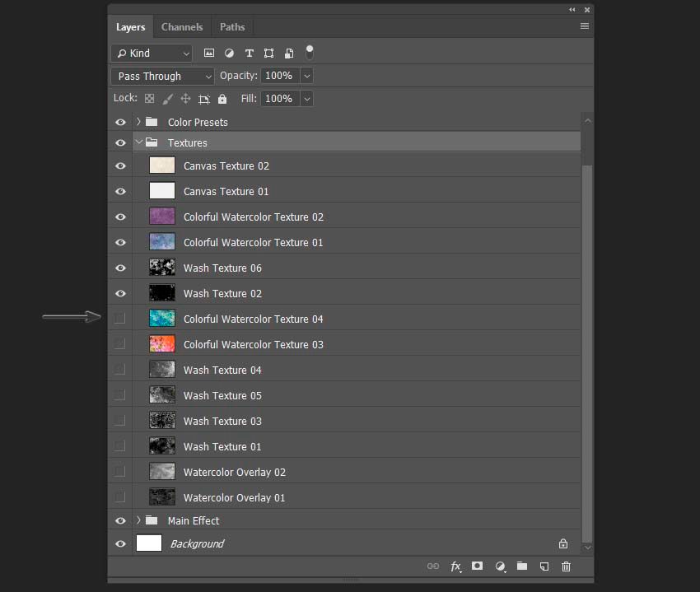Click the layers list scrollbar thumb
This screenshot has width=700, height=592.
point(587,354)
